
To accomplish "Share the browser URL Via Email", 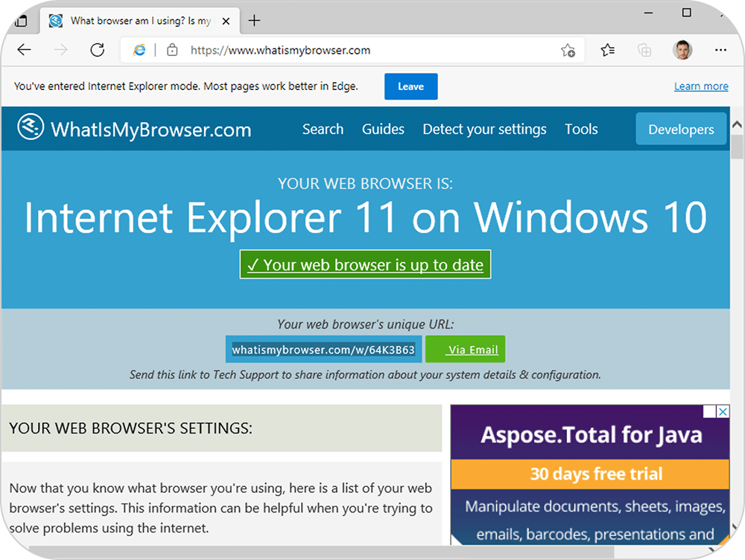I will [465, 349].
